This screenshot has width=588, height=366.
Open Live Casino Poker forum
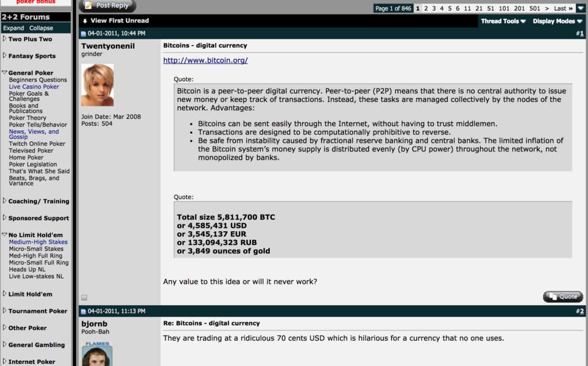click(34, 87)
